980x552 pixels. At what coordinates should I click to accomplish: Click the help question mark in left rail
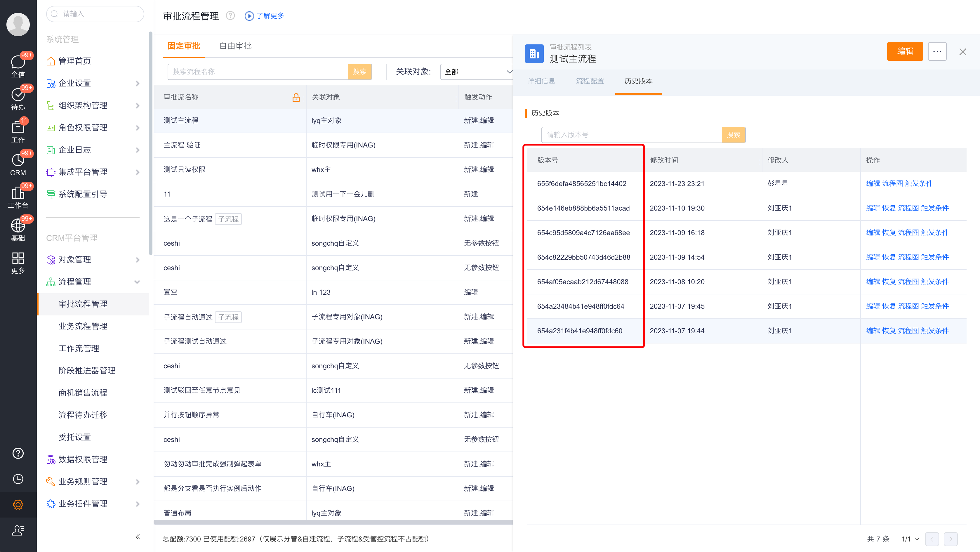point(18,453)
